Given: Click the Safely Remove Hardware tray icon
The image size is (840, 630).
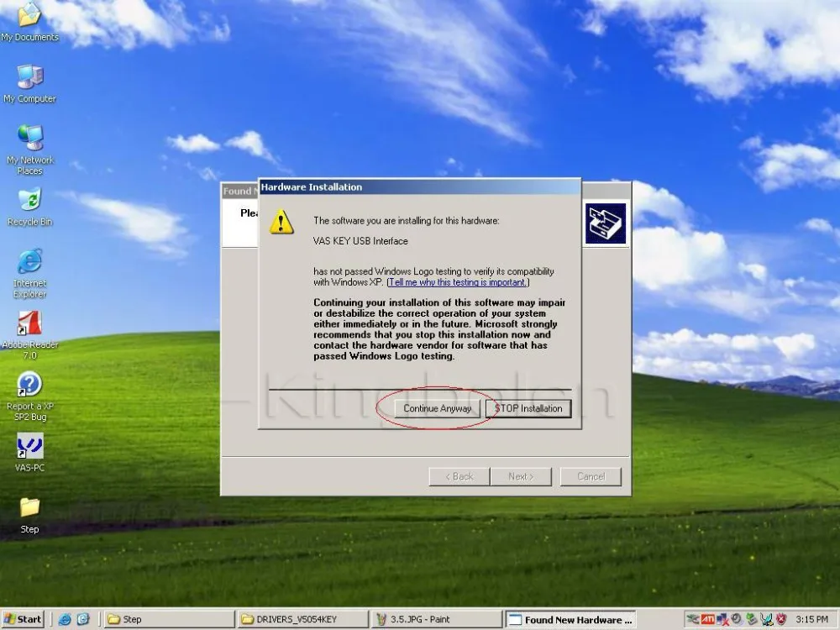Looking at the screenshot, I should tap(693, 619).
